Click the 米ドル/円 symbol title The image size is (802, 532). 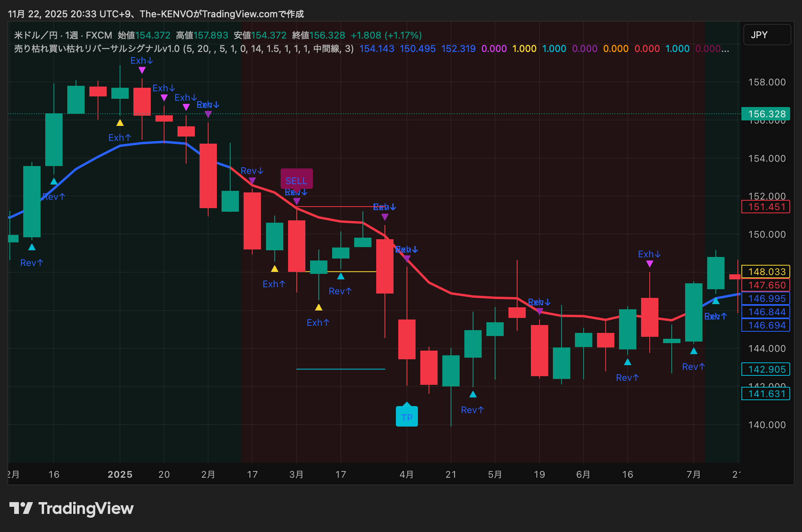click(x=35, y=35)
